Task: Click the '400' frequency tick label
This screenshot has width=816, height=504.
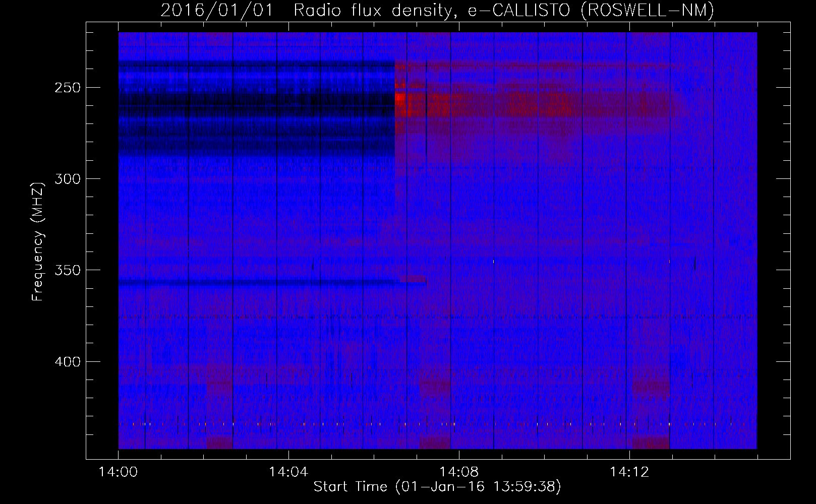Action: 68,362
